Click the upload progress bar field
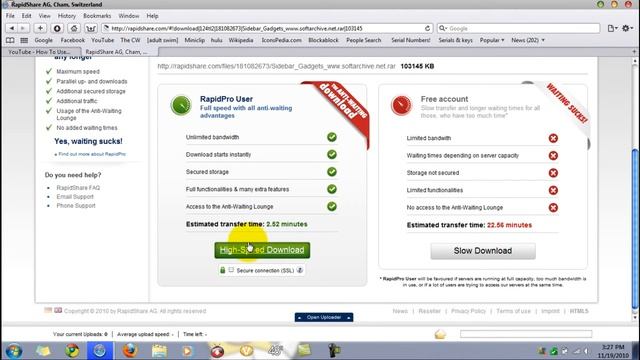This screenshot has height=360, width=640. tap(526, 334)
